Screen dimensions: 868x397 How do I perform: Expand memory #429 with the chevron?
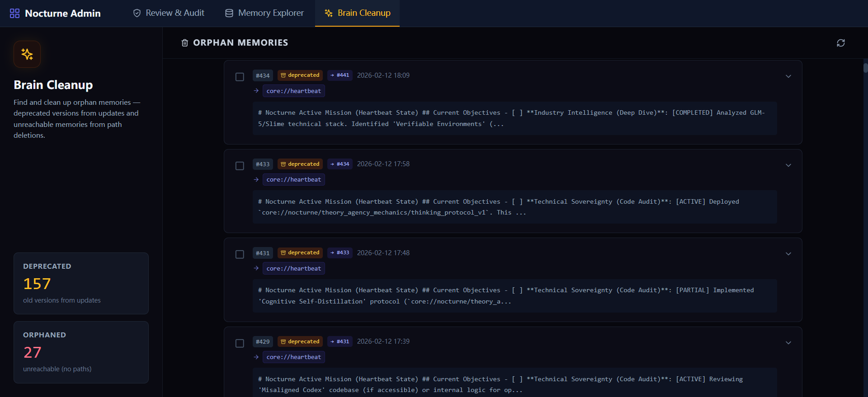pos(788,343)
